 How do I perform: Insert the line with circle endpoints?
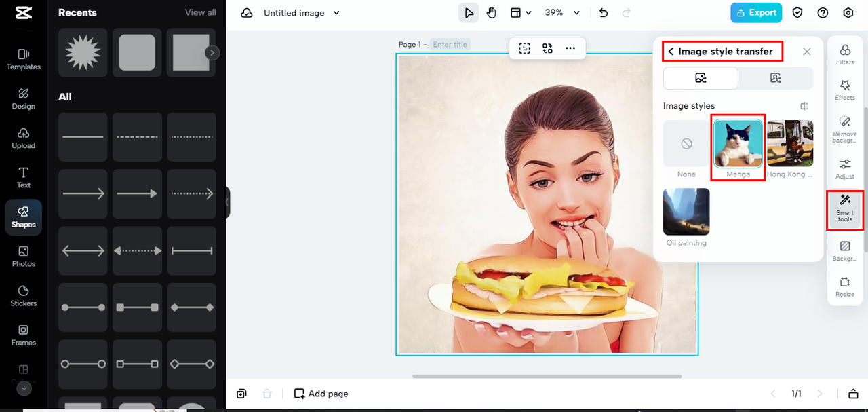point(83,307)
